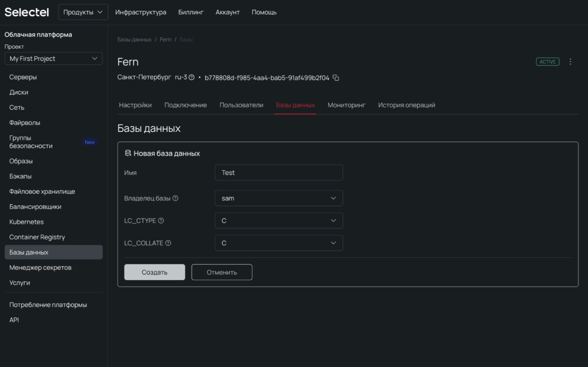Switch to the Пользователи tab

241,105
